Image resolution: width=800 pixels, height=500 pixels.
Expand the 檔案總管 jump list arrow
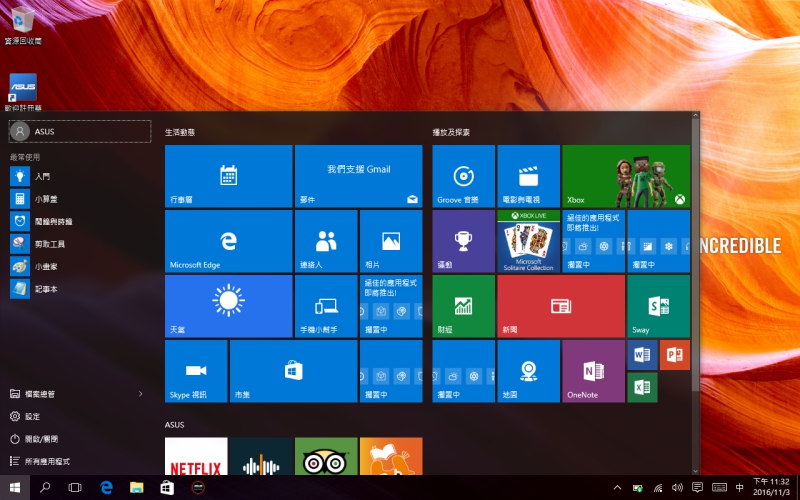pos(140,394)
